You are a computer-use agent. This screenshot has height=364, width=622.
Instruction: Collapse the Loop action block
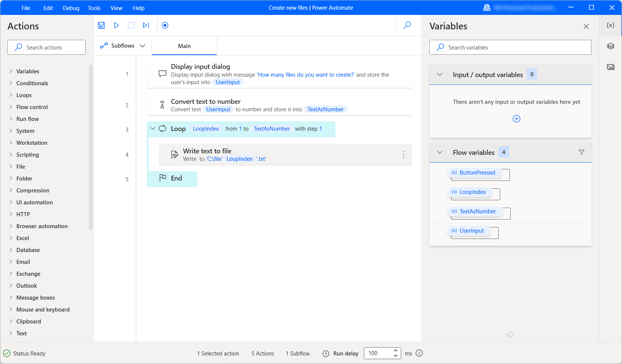tap(153, 128)
